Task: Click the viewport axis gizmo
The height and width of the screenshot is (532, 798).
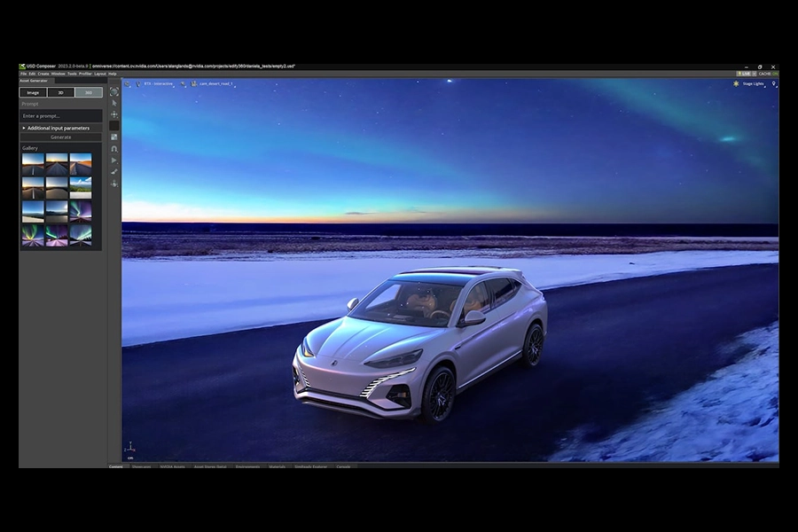Action: 130,448
